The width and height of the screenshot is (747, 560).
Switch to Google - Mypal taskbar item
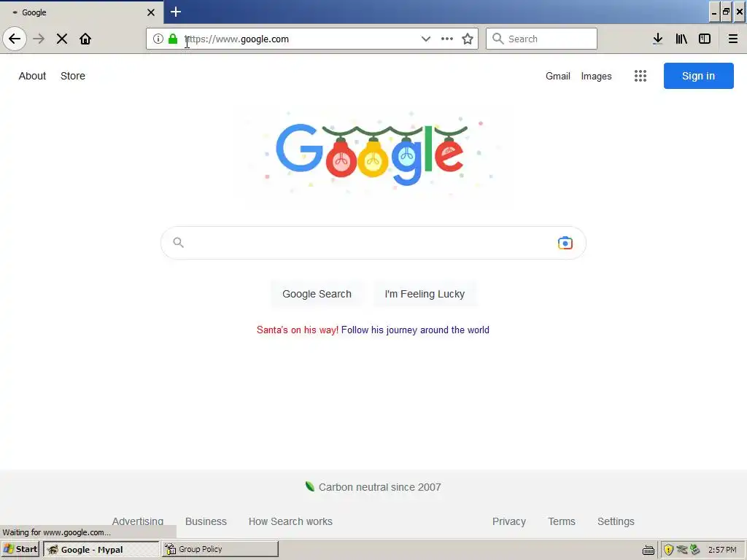(101, 549)
